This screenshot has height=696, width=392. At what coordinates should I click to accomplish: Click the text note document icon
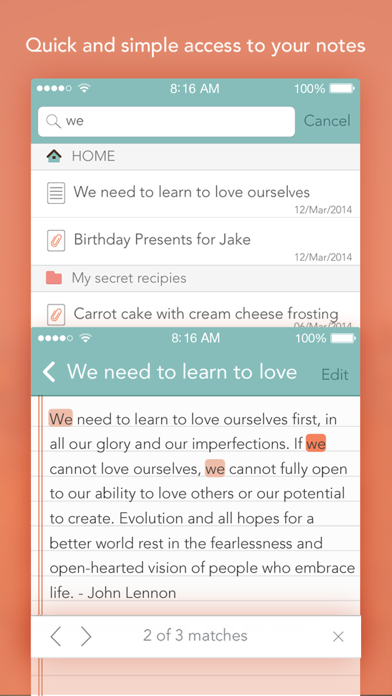(x=56, y=193)
